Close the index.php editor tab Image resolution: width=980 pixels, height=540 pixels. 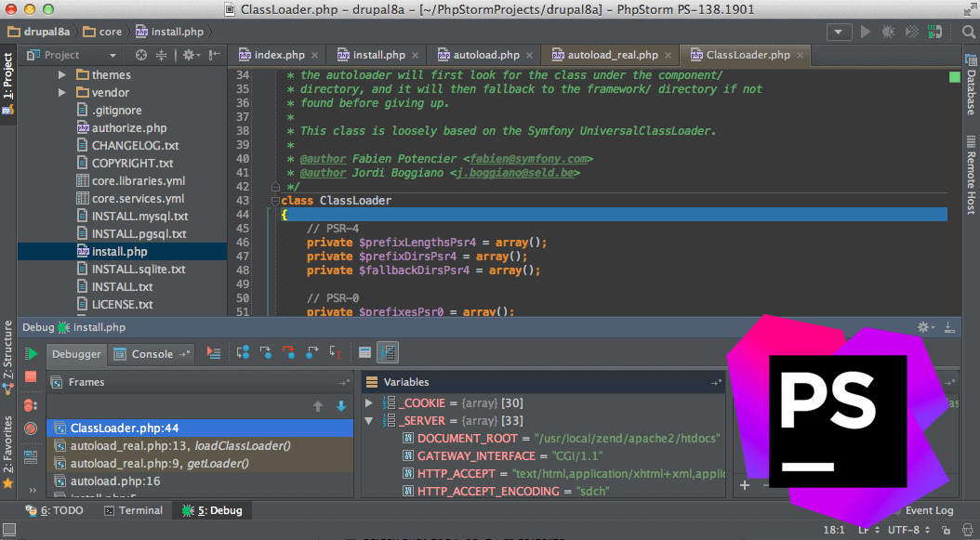314,55
